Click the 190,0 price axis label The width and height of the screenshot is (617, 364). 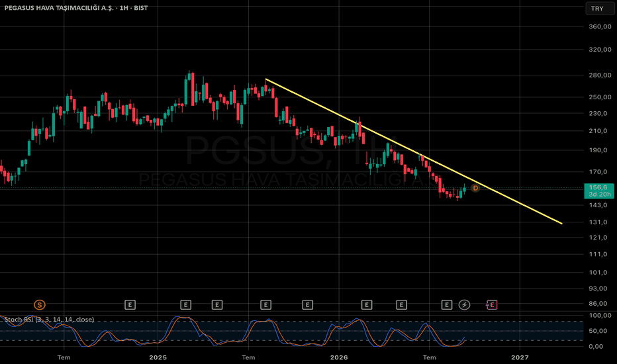[x=598, y=150]
